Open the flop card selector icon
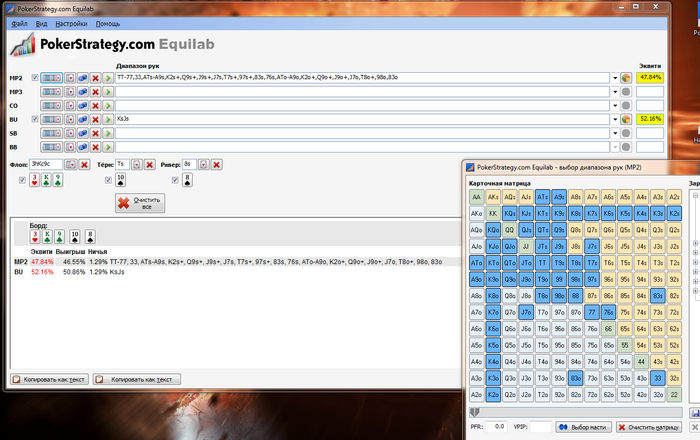Viewport: 700px width, 440px height. point(71,165)
